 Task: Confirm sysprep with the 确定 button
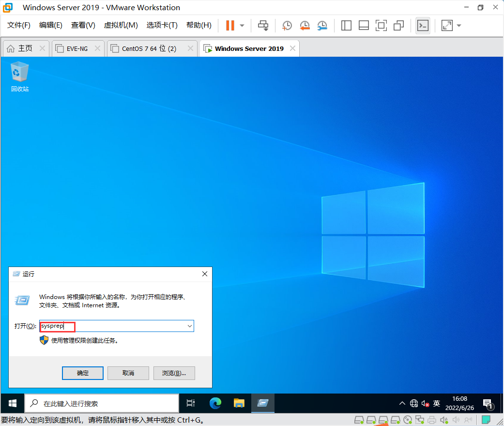coord(82,373)
